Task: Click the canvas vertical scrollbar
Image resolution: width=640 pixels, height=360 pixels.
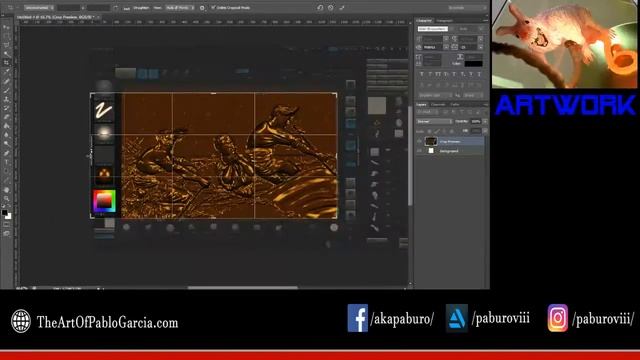Action: [x=410, y=155]
